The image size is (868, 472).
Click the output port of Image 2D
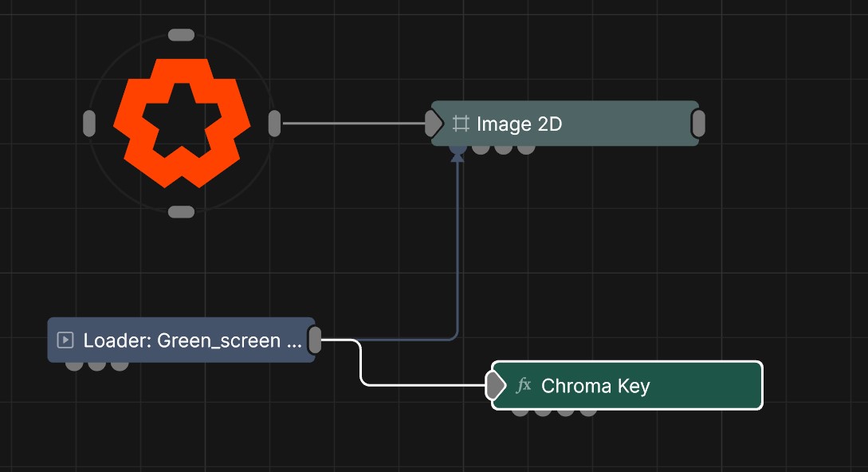click(x=697, y=124)
